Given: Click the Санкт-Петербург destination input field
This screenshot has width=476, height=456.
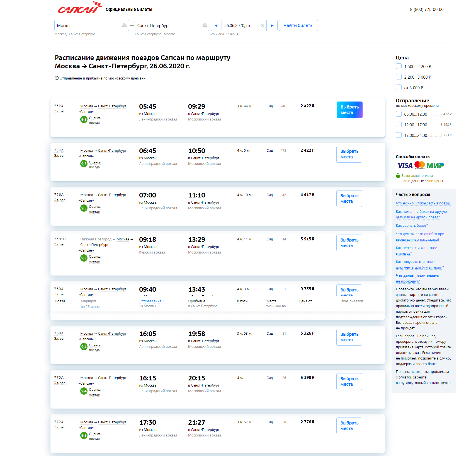Looking at the screenshot, I should [x=172, y=25].
